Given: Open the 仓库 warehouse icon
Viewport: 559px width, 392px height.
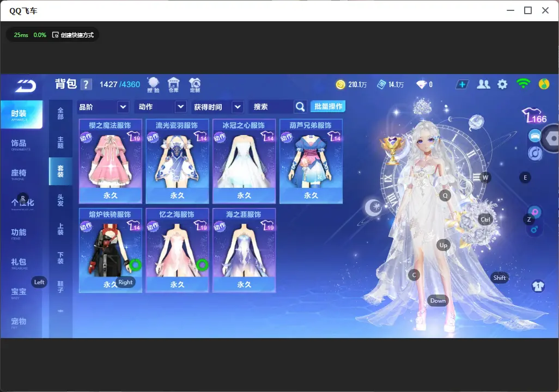Looking at the screenshot, I should 174,85.
